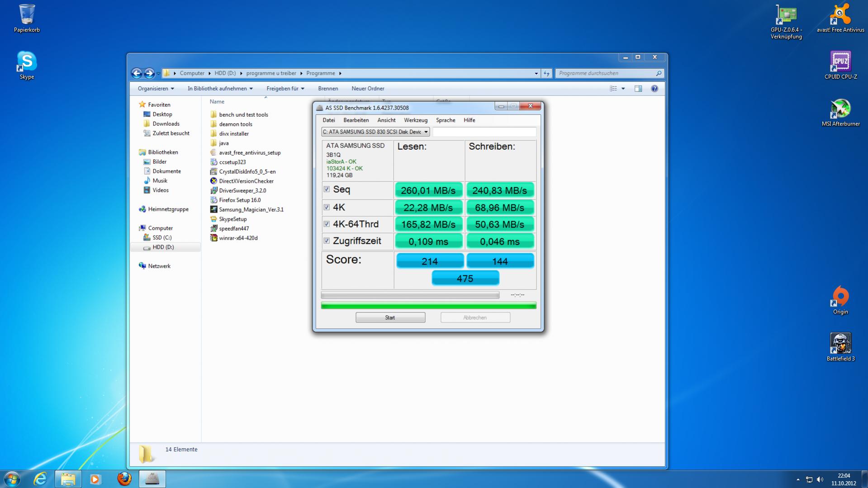Open Internet Explorer in the taskbar

coord(40,479)
